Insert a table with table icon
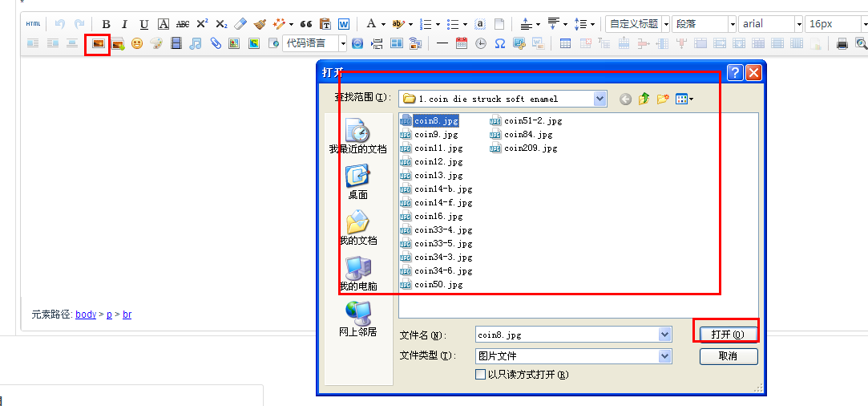Viewport: 868px width, 406px height. click(565, 43)
